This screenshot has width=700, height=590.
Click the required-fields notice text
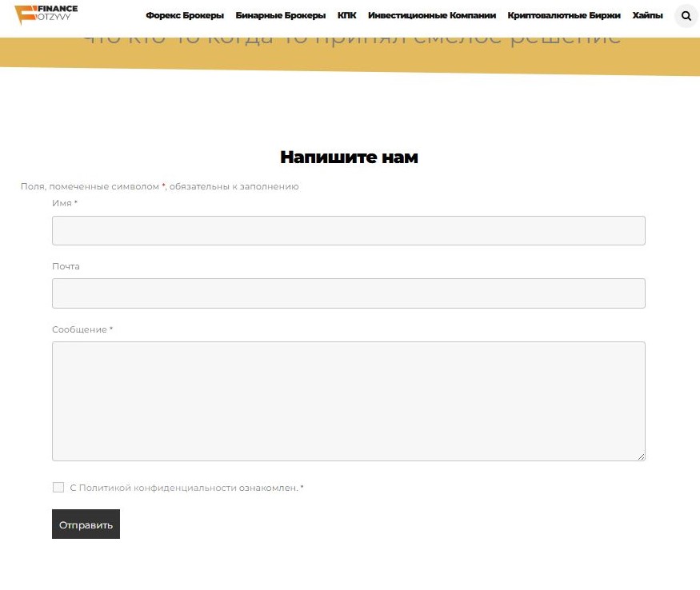coord(159,186)
